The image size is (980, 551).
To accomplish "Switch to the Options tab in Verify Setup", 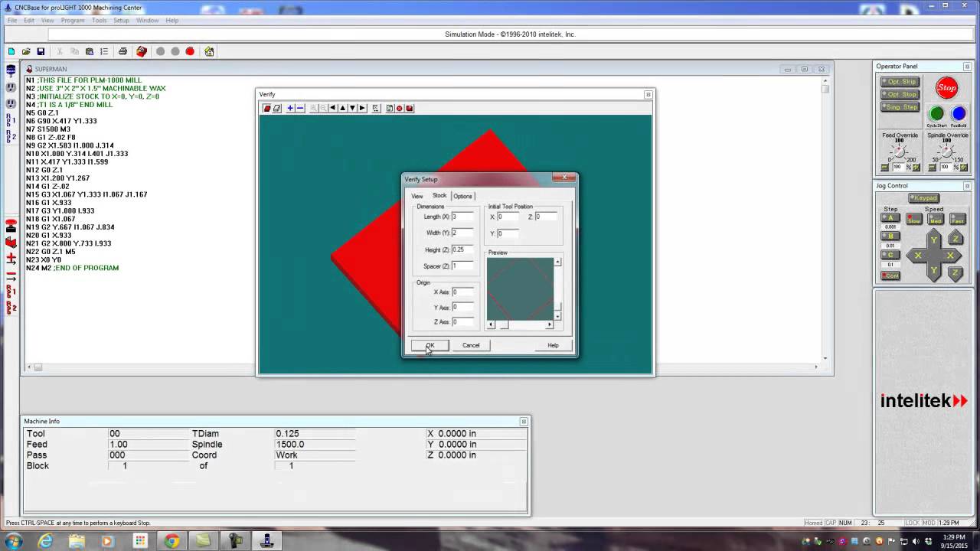I will (x=463, y=196).
